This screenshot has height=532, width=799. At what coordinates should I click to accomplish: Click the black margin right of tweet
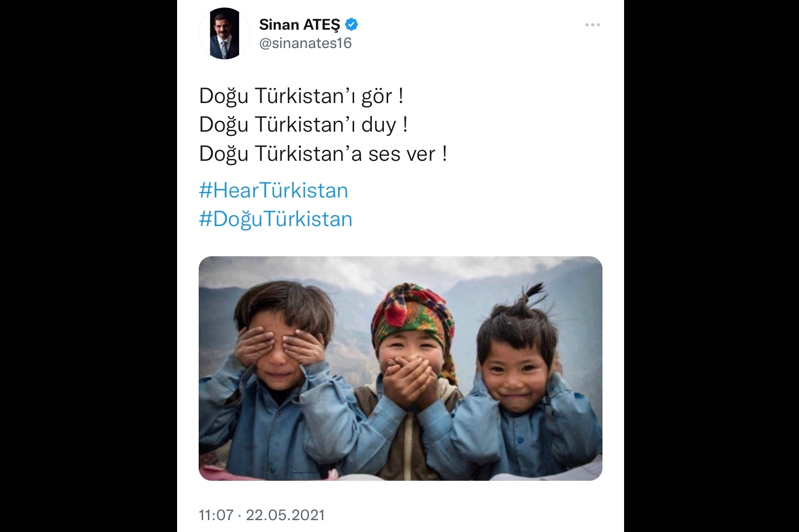712,266
